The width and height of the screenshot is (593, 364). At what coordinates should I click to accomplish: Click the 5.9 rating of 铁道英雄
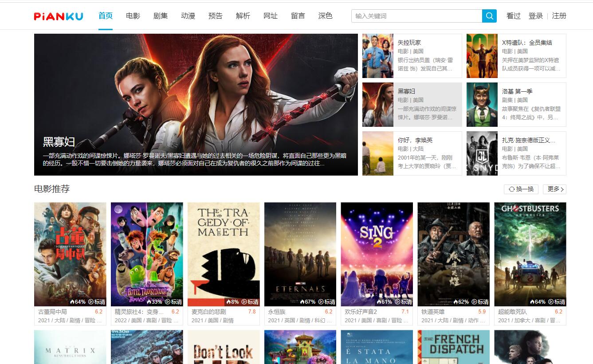(x=482, y=312)
